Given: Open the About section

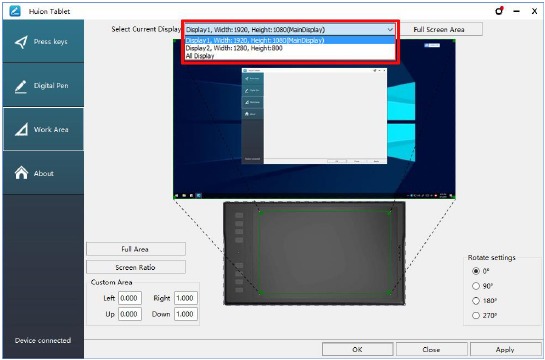Looking at the screenshot, I should pos(43,173).
